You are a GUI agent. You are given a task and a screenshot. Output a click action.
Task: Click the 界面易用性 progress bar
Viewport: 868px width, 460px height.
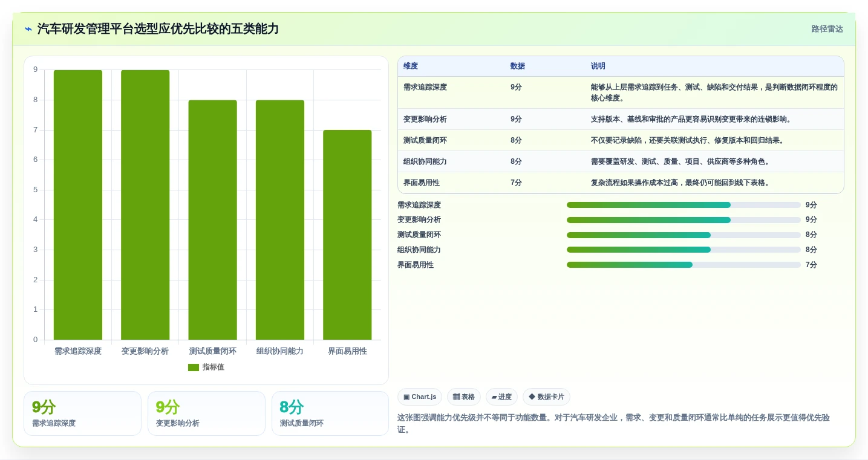[x=684, y=265]
